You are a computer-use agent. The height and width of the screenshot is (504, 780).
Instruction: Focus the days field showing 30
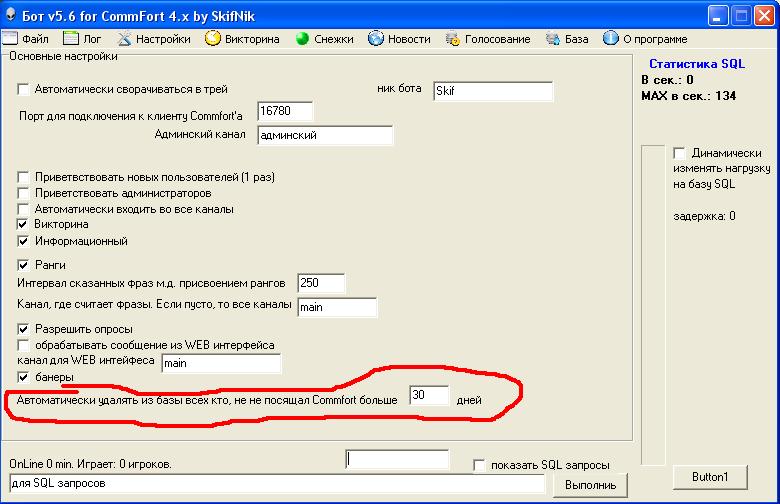(429, 395)
